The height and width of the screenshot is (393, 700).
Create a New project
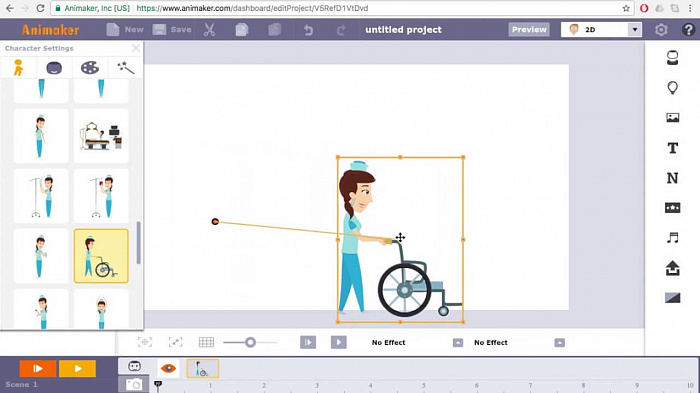tap(125, 30)
